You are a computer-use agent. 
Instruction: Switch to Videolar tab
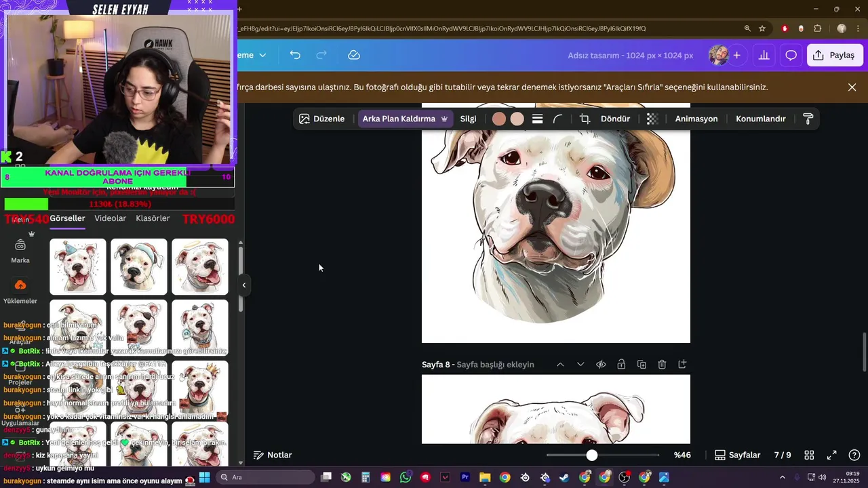pyautogui.click(x=111, y=218)
